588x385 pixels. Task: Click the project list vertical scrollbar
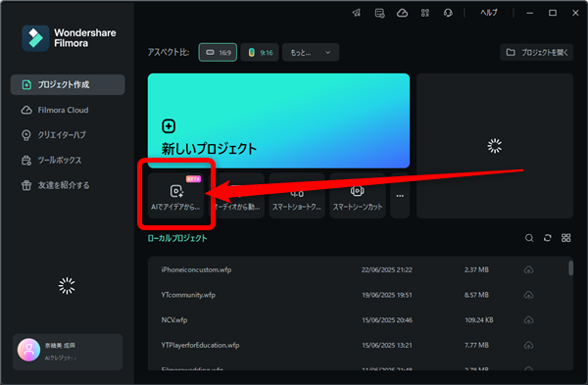(x=570, y=268)
